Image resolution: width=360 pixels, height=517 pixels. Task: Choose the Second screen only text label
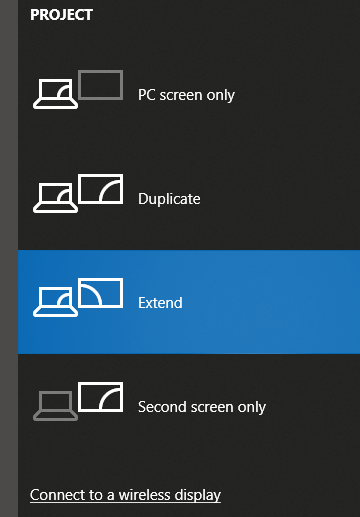pos(202,407)
